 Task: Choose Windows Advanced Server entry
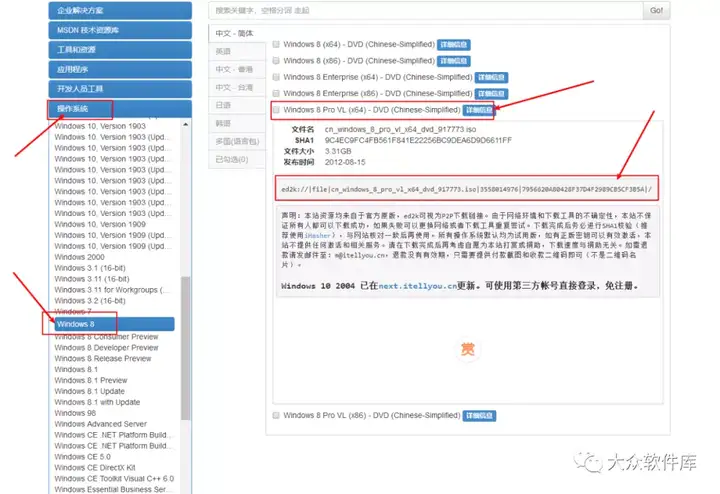[101, 424]
